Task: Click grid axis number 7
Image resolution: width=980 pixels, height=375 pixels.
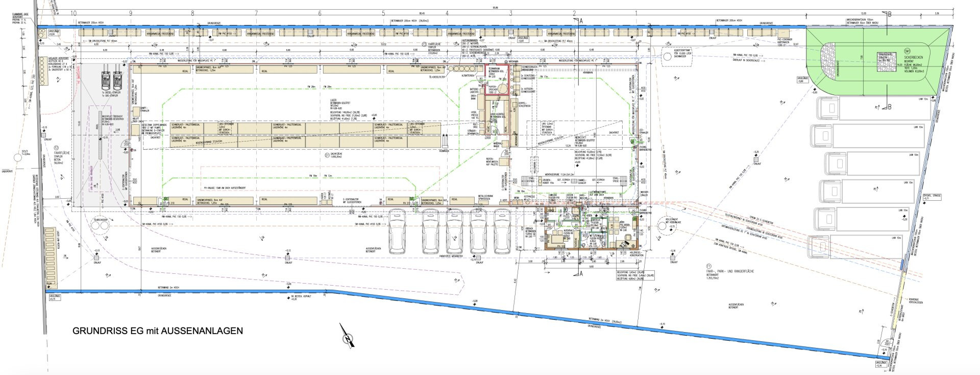Action: tap(256, 13)
